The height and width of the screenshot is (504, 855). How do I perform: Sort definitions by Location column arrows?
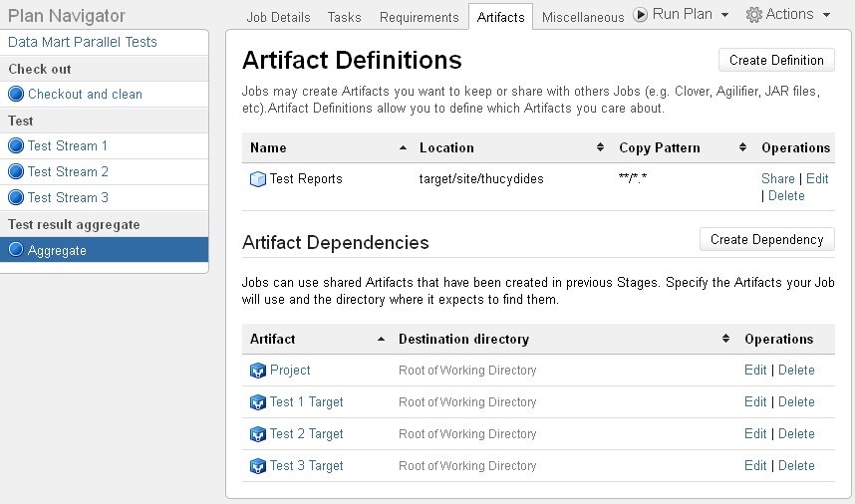click(x=600, y=147)
